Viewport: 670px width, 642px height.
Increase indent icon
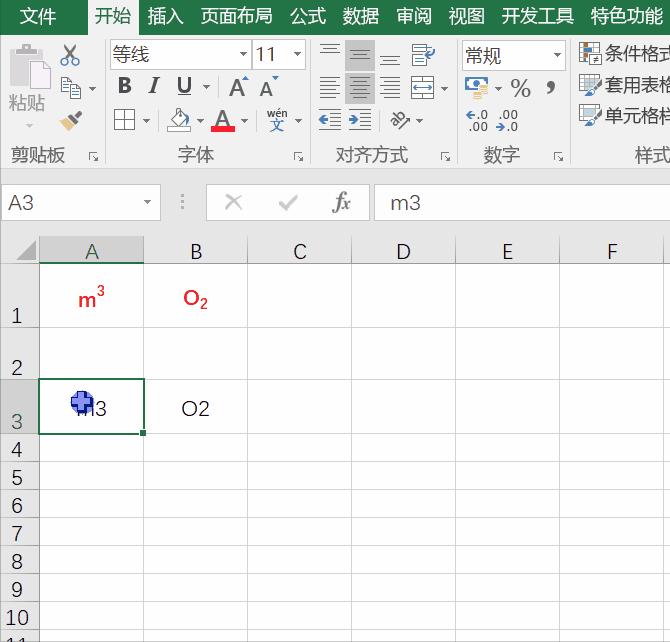[360, 120]
